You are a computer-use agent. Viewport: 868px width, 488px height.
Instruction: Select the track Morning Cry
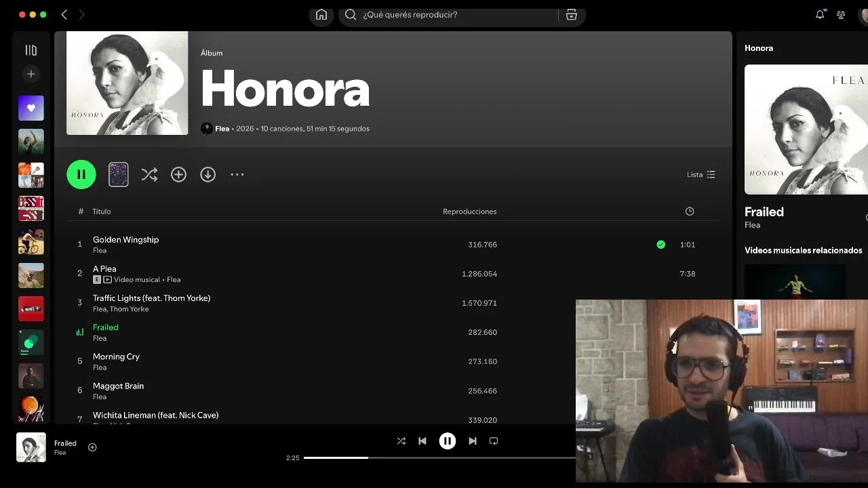[116, 357]
